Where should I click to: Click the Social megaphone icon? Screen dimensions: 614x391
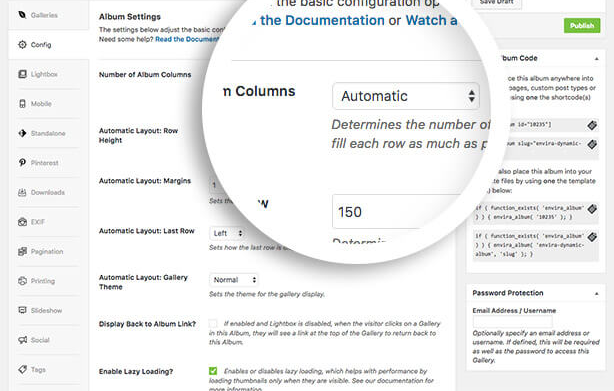pyautogui.click(x=22, y=340)
